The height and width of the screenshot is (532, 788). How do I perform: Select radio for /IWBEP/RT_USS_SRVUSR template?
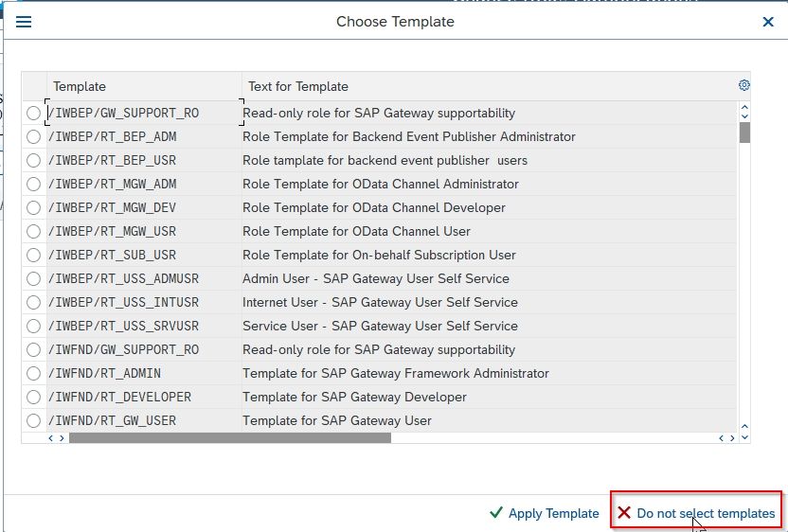pos(34,326)
